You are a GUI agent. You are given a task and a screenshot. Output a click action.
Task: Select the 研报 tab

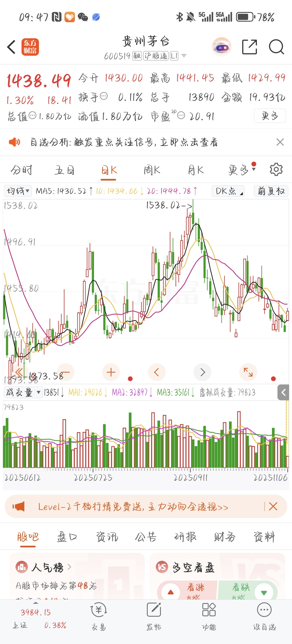tap(185, 537)
